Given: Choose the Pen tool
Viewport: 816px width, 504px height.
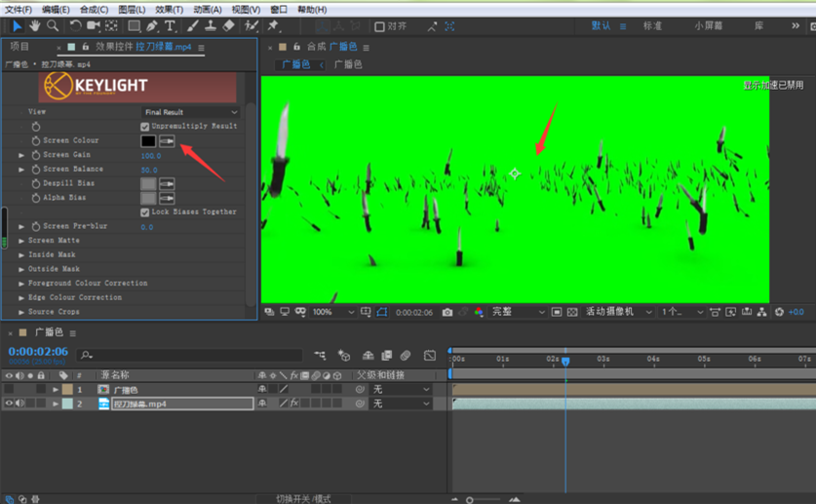Looking at the screenshot, I should [152, 26].
